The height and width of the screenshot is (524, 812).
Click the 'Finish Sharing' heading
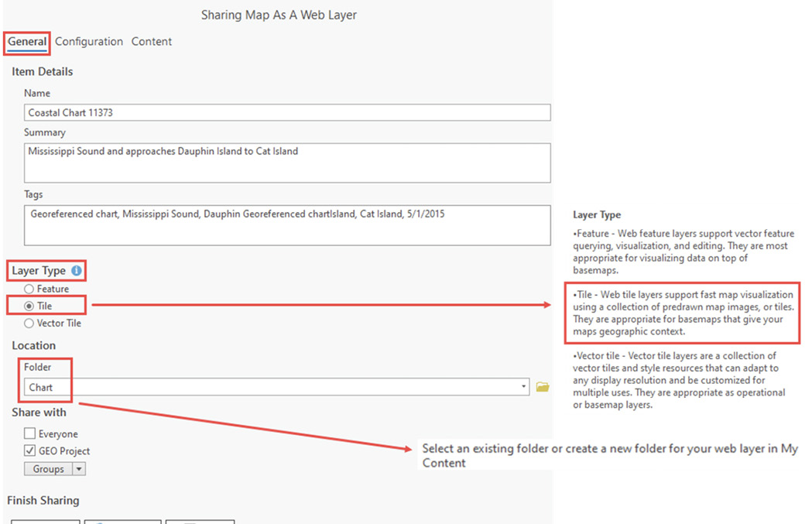(x=43, y=500)
